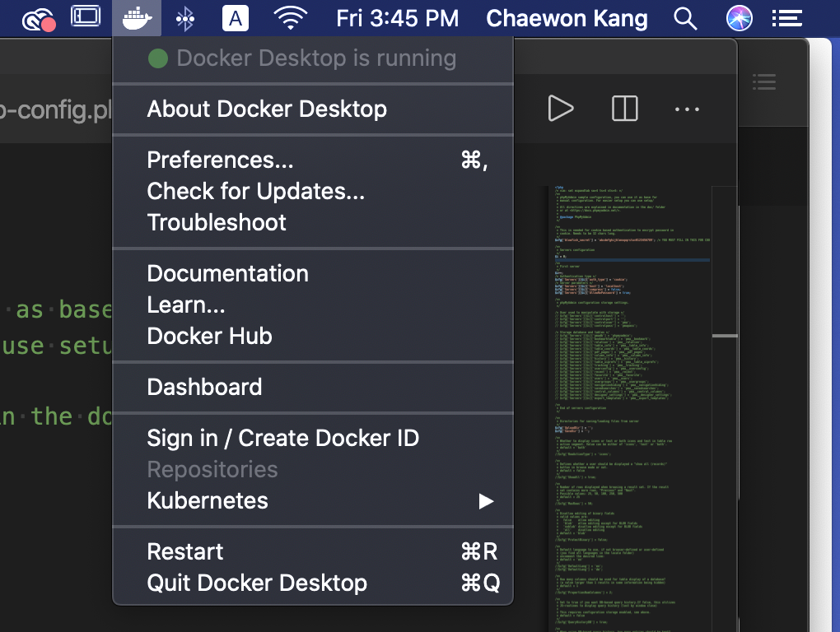Open the input source 'A' icon
The height and width of the screenshot is (632, 840).
236,18
